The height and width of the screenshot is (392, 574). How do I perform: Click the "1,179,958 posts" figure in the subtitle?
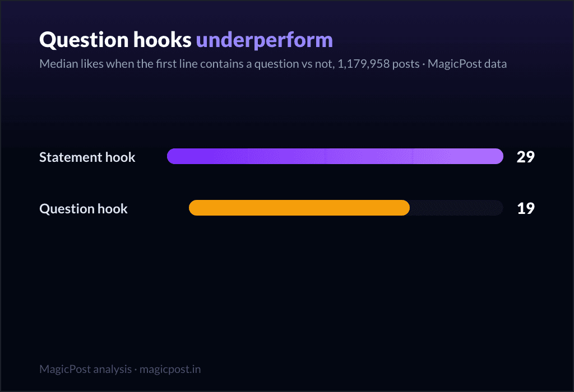click(x=378, y=64)
